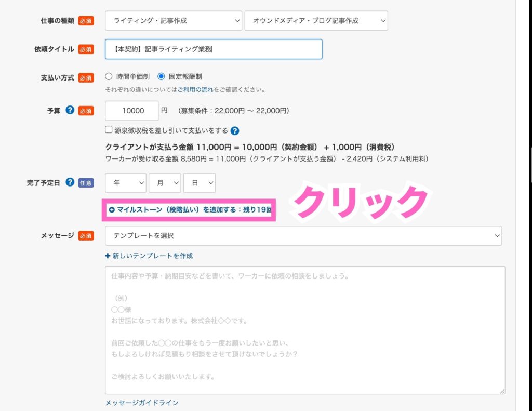Click the 予算 amount input field
The image size is (532, 411).
coord(131,111)
